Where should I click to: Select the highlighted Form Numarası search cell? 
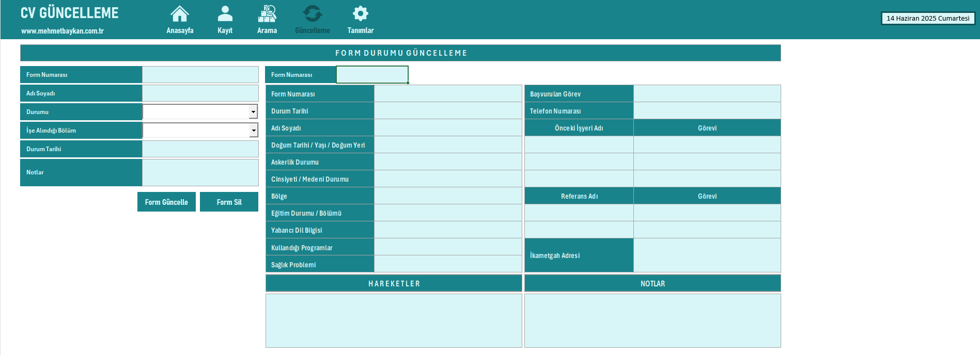pyautogui.click(x=372, y=74)
